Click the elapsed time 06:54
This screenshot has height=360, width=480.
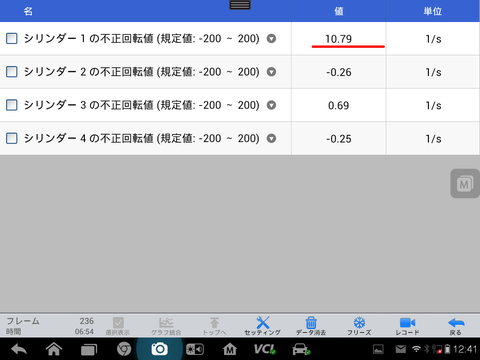(84, 332)
